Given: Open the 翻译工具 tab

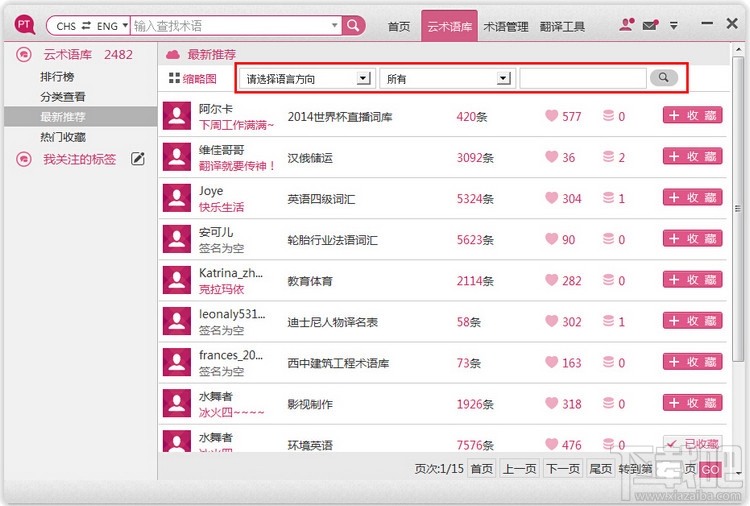Looking at the screenshot, I should [x=562, y=27].
